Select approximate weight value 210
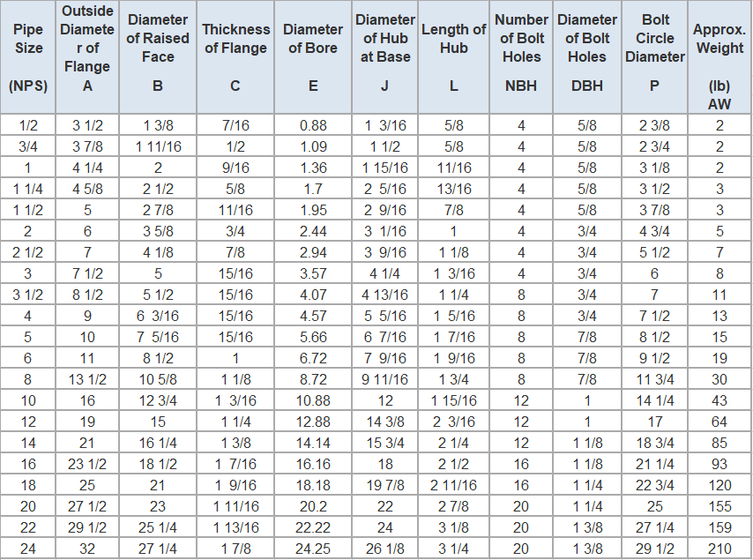 (719, 548)
